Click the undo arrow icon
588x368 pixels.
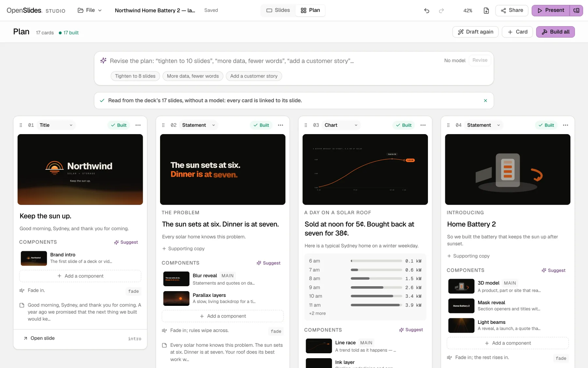[427, 10]
